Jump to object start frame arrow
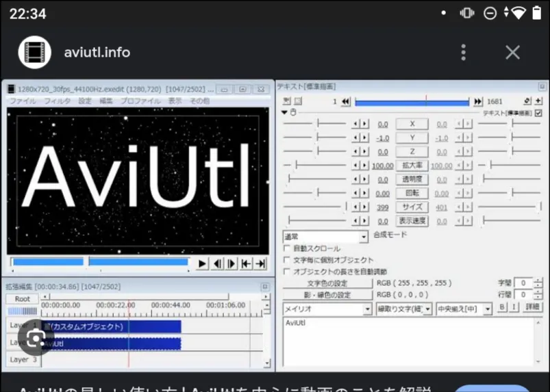 tap(345, 101)
